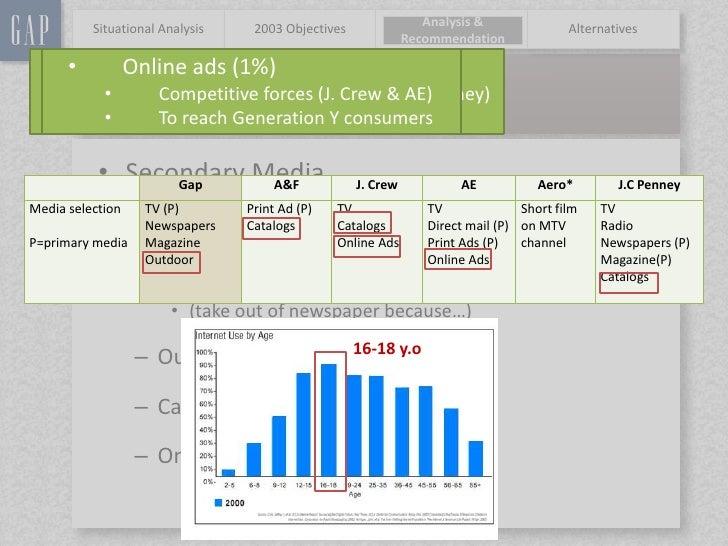
Task: Select the Gap column header
Action: click(x=190, y=188)
